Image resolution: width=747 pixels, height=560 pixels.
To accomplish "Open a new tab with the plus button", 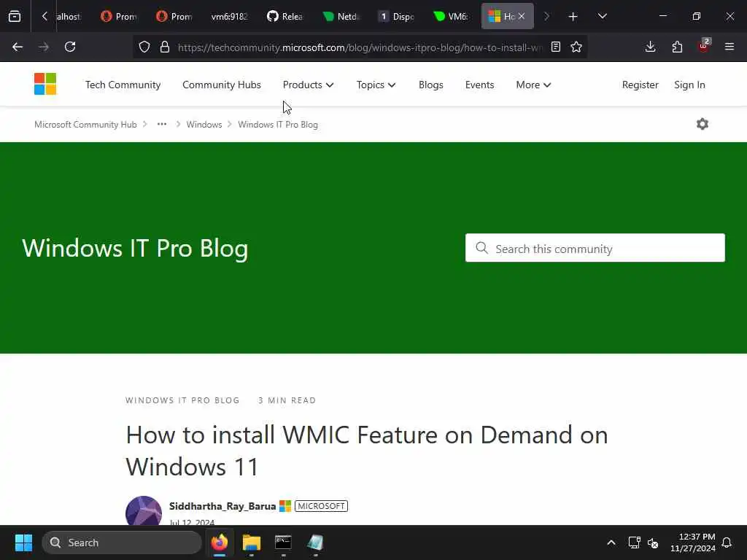I will point(573,17).
